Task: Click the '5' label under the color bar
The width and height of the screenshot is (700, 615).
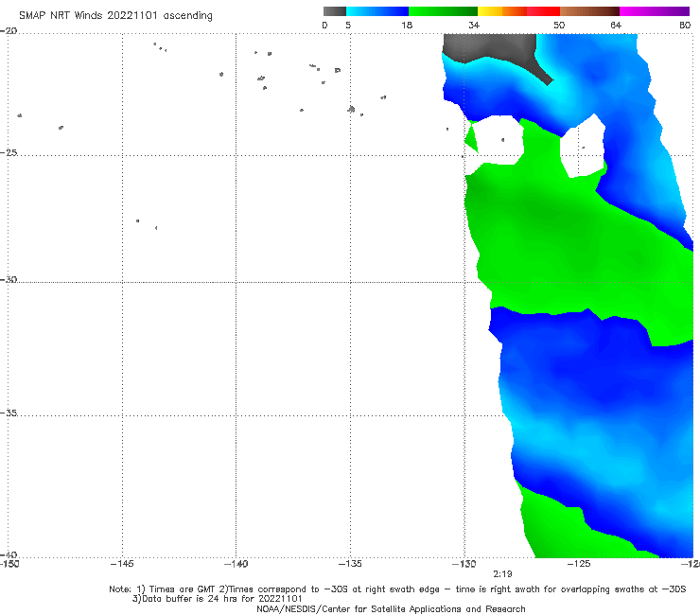Action: tap(348, 25)
